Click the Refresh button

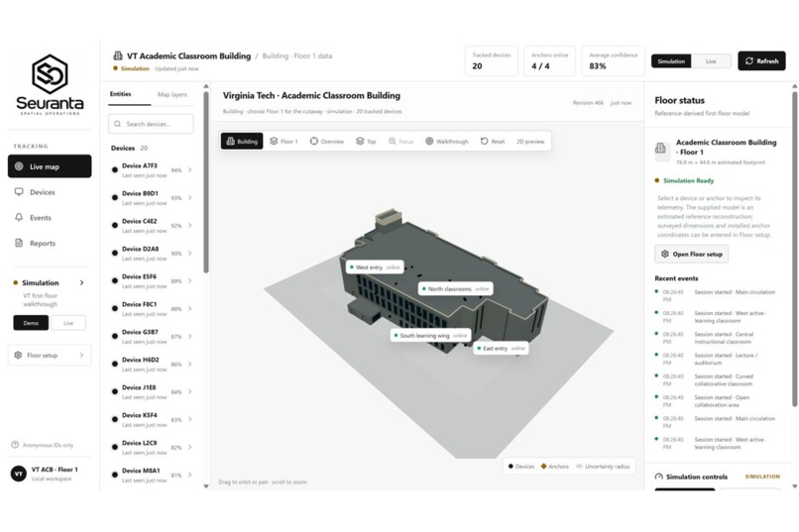761,61
